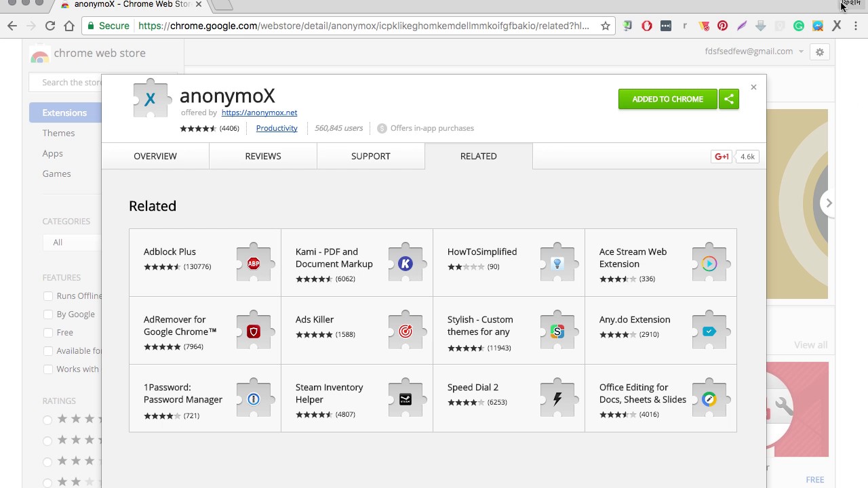Viewport: 868px width, 488px height.
Task: Click the purple feather toolbar extension icon
Action: coord(742,26)
